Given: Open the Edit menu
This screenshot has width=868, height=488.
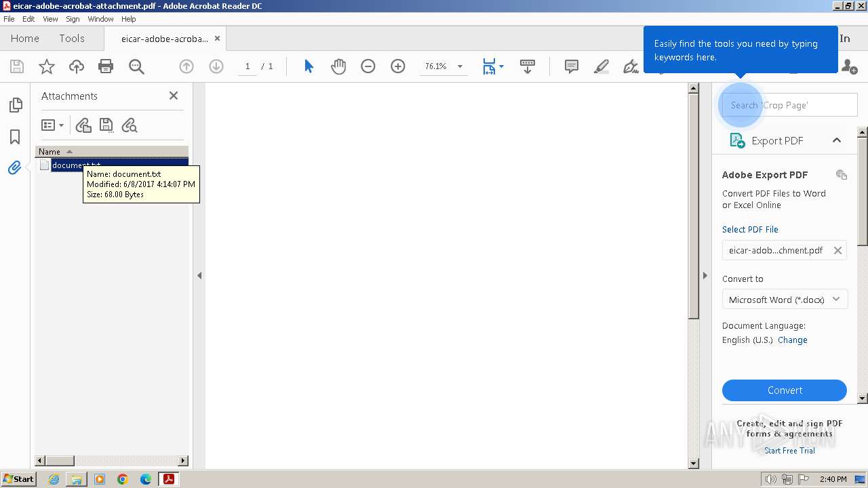Looking at the screenshot, I should [x=28, y=19].
